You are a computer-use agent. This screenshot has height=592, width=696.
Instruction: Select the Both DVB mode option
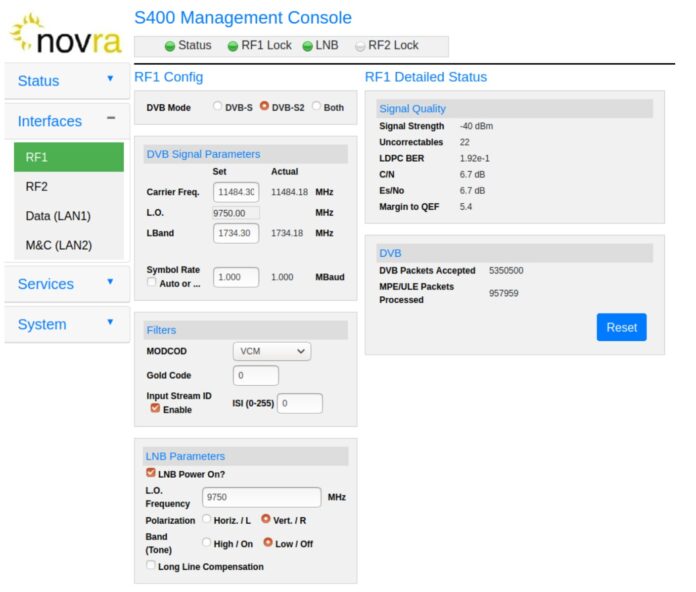(317, 106)
